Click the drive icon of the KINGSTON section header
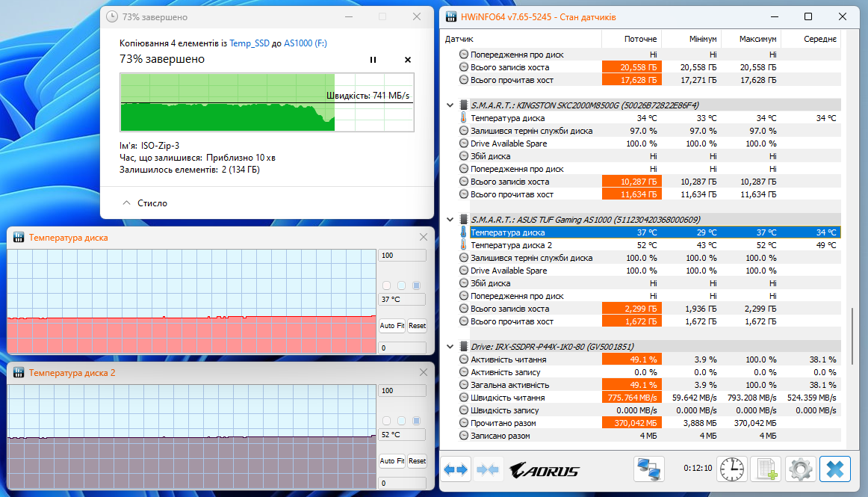The height and width of the screenshot is (497, 868). coord(463,105)
